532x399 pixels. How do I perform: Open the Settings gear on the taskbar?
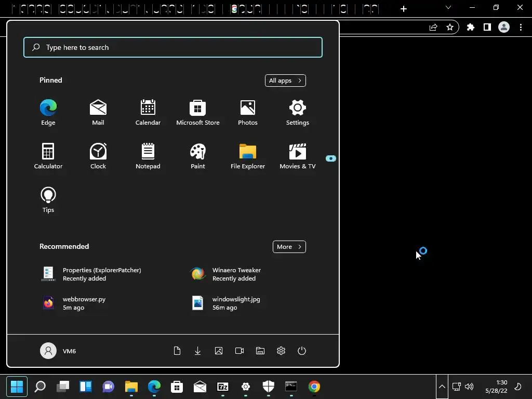tap(246, 386)
